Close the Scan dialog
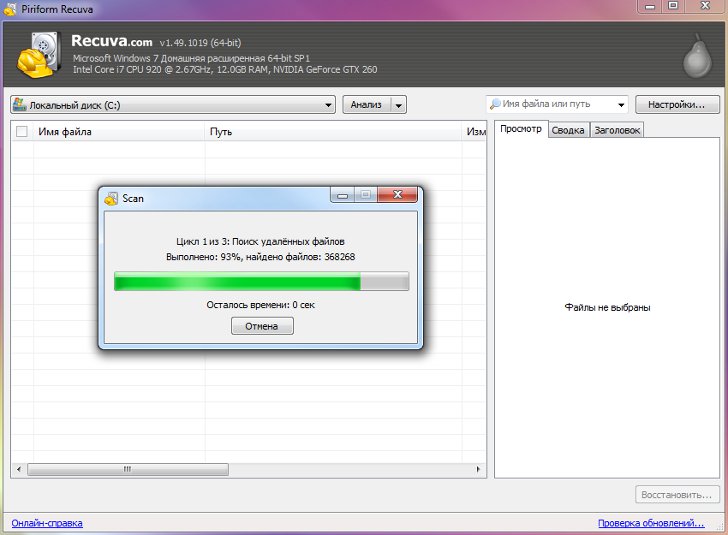The height and width of the screenshot is (535, 728). click(x=397, y=195)
